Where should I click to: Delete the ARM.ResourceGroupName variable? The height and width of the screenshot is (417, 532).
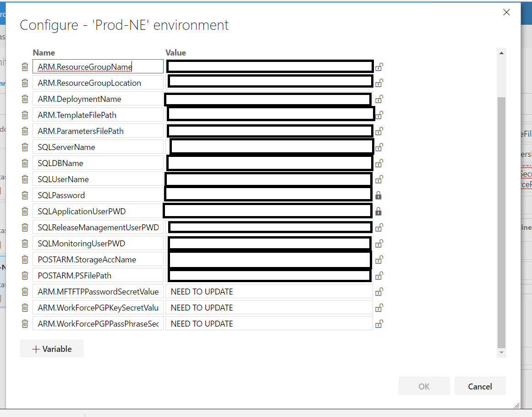(x=25, y=67)
